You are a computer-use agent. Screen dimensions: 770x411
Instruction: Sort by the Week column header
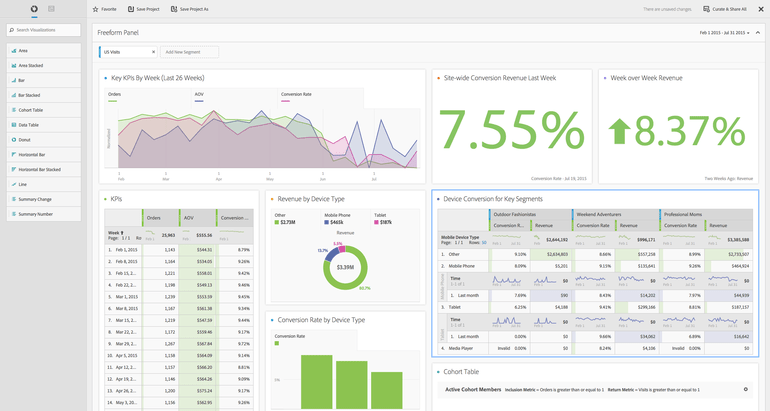point(115,233)
